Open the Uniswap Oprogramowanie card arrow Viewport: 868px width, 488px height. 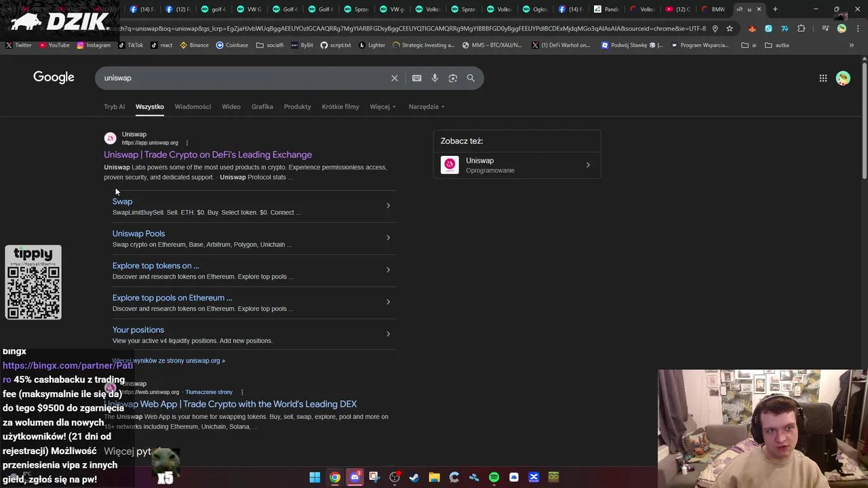(x=588, y=165)
